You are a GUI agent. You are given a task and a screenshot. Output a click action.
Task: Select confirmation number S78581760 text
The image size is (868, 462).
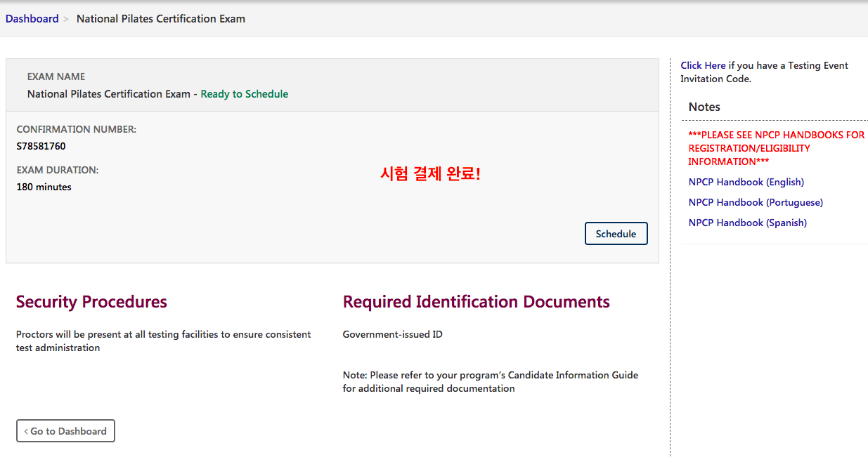point(41,146)
